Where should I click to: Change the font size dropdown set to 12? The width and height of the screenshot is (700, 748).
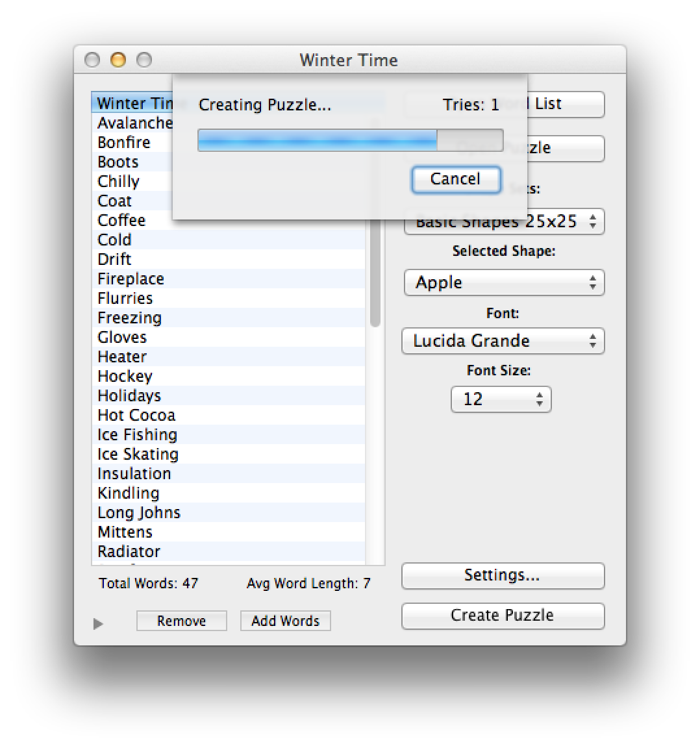point(501,399)
